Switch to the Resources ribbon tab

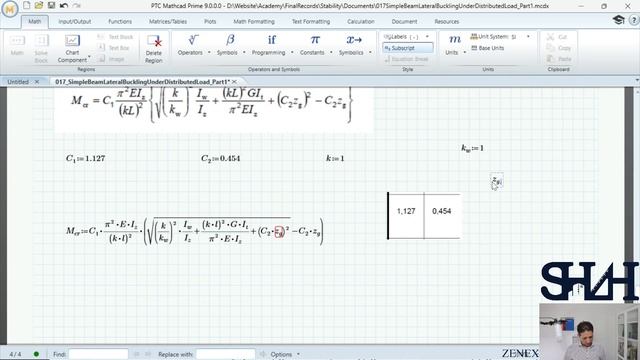447,22
